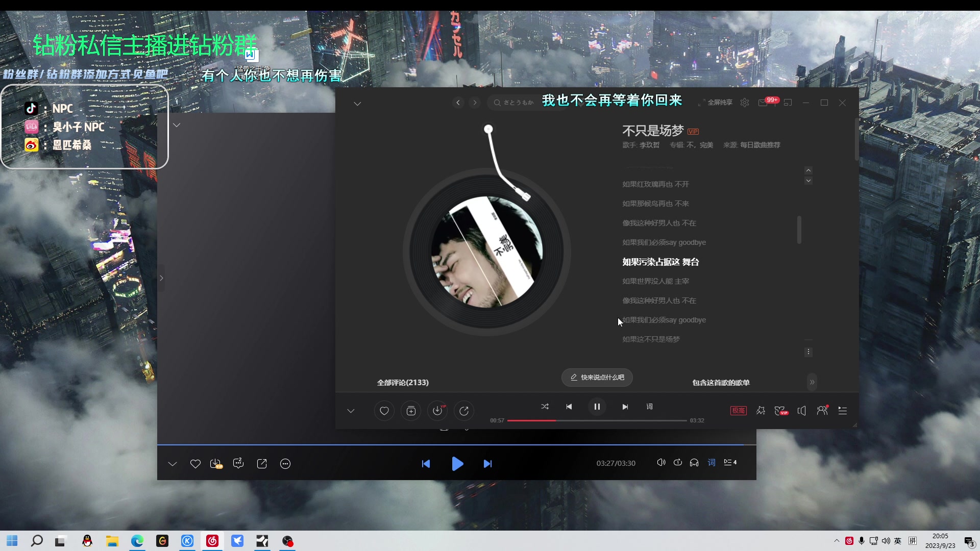Switch to 全部评论(2133) comments section

click(403, 382)
